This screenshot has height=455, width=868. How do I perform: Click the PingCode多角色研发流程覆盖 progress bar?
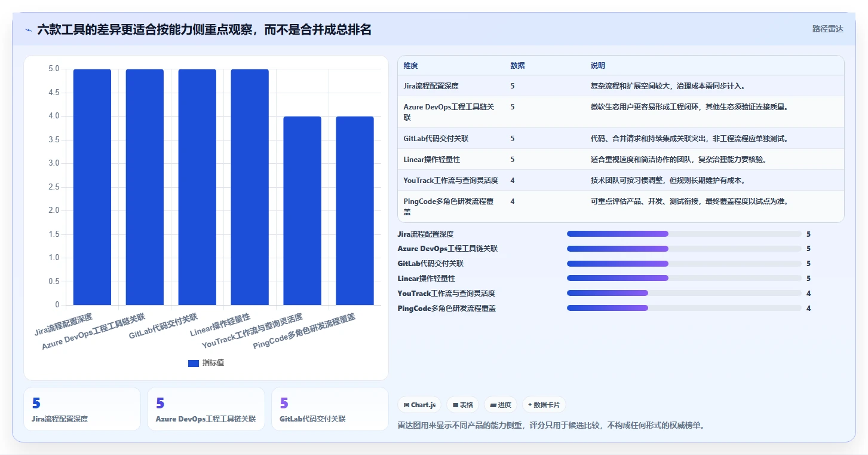(x=684, y=308)
